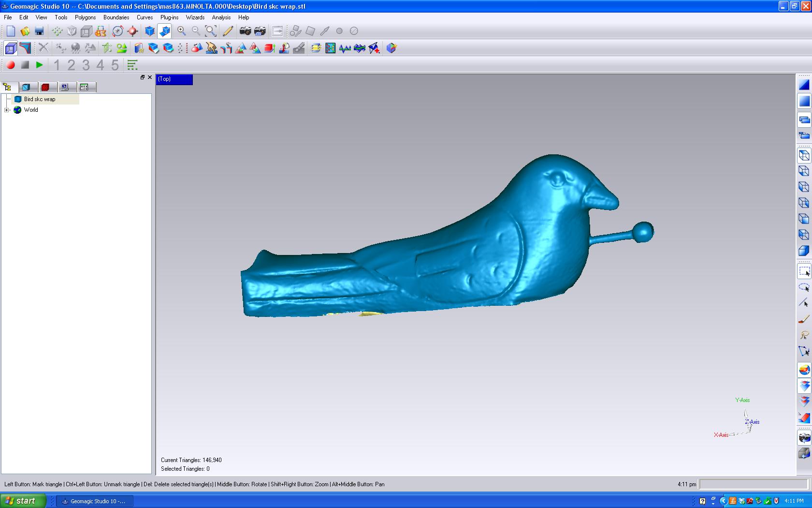Switch to the green-header grid panel tab
Image resolution: width=812 pixels, height=508 pixels.
click(x=85, y=87)
